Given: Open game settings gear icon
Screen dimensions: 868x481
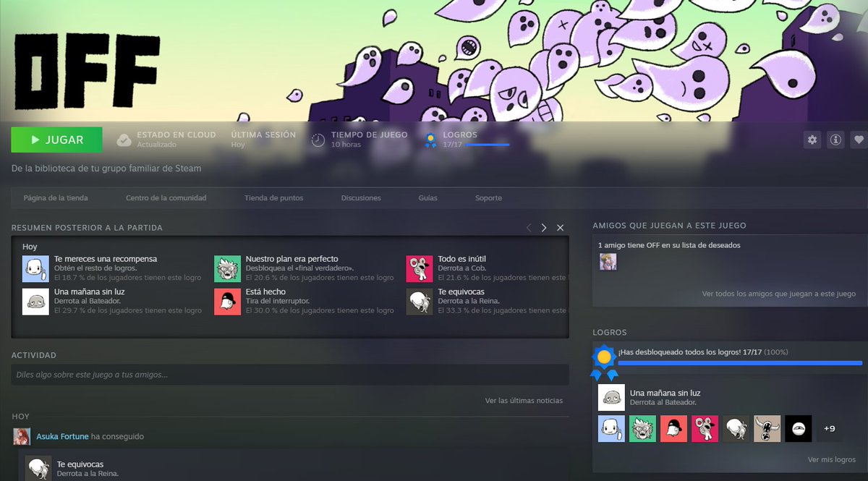Looking at the screenshot, I should pos(812,140).
